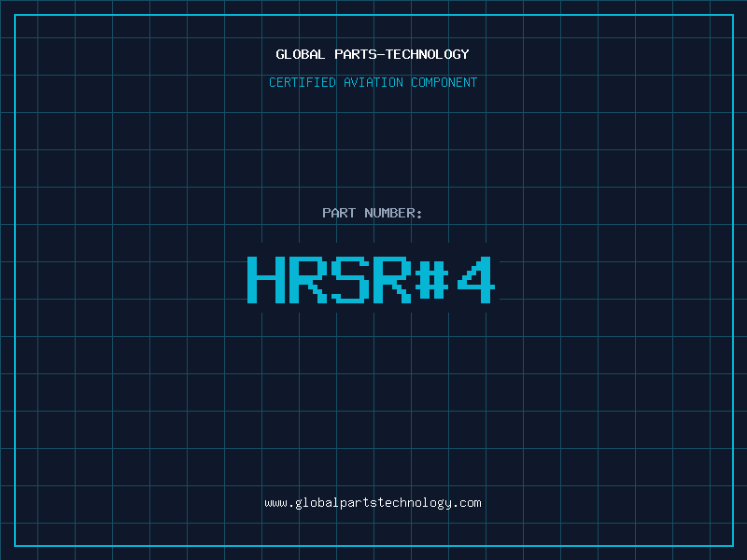747x560 pixels.
Task: Click the www prefix of the URL
Action: pos(275,502)
